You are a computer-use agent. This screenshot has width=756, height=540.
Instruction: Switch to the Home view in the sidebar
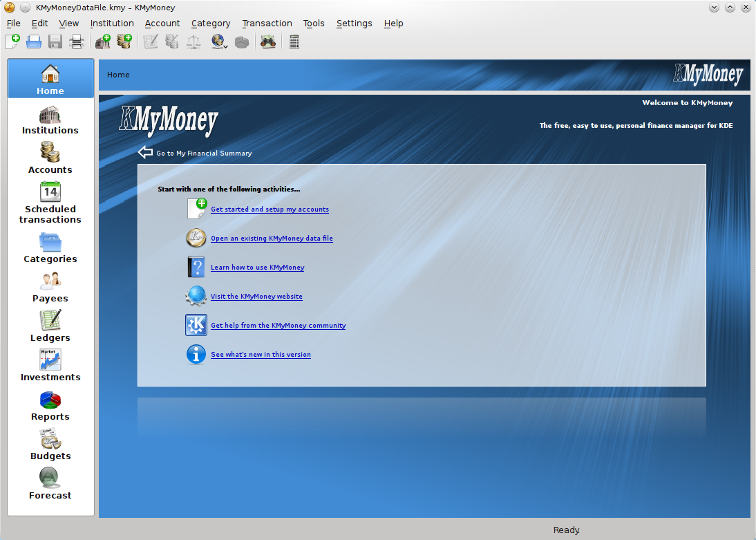pyautogui.click(x=50, y=79)
